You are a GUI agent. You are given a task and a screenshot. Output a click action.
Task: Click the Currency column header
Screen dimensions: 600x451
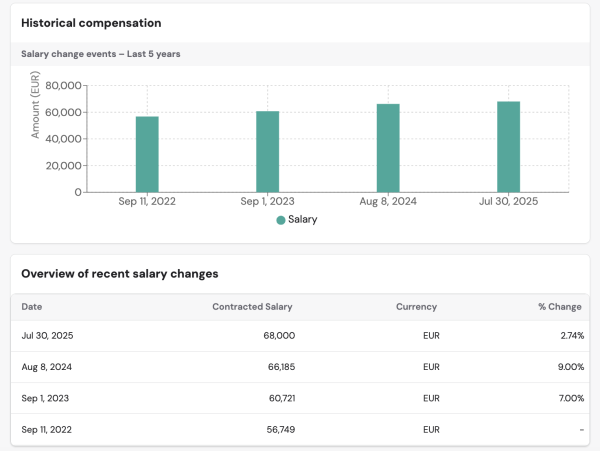click(x=416, y=307)
